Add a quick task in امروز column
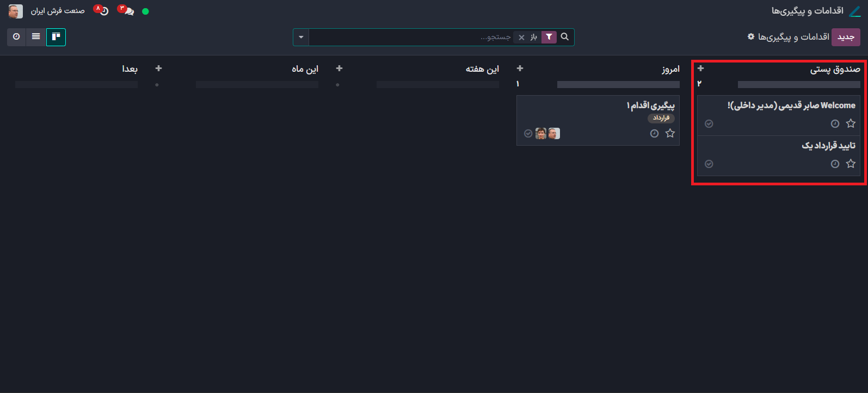This screenshot has height=393, width=868. (520, 68)
